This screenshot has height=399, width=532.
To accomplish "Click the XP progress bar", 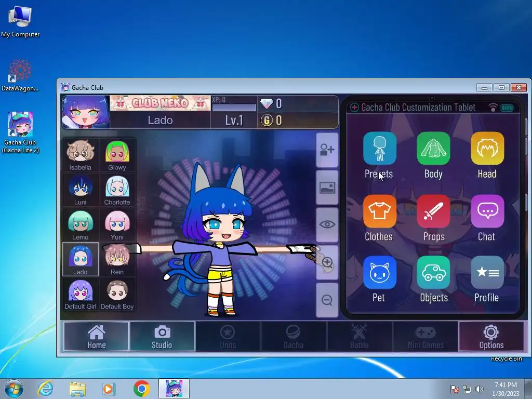I will coord(234,107).
